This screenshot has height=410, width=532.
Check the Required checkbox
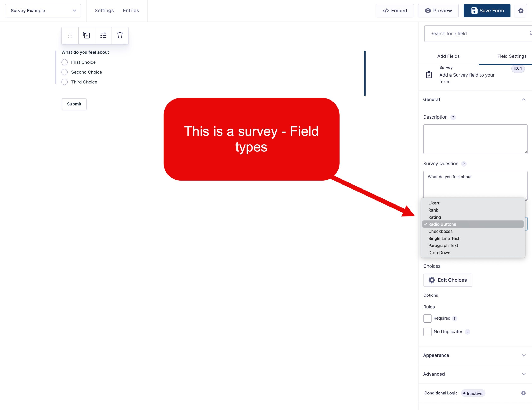tap(427, 318)
